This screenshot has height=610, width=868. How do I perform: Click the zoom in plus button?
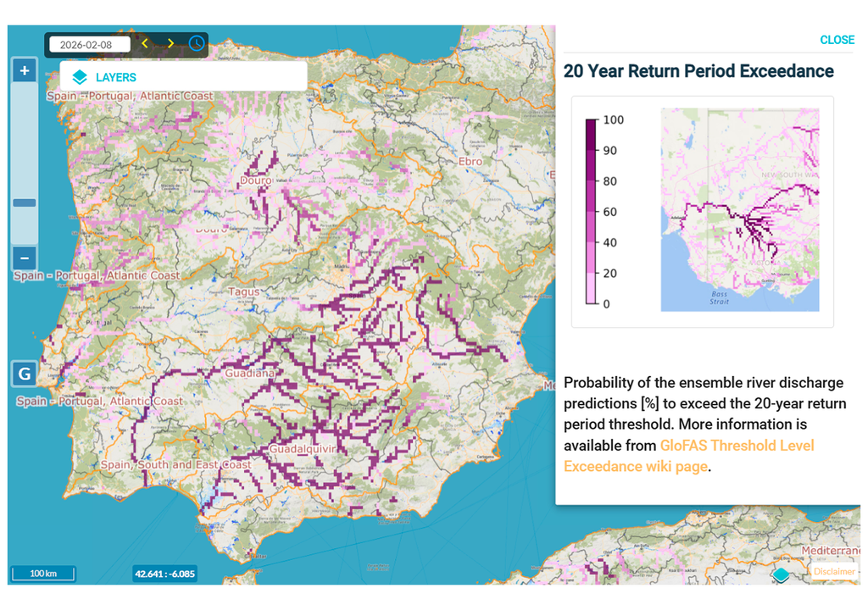pyautogui.click(x=25, y=71)
